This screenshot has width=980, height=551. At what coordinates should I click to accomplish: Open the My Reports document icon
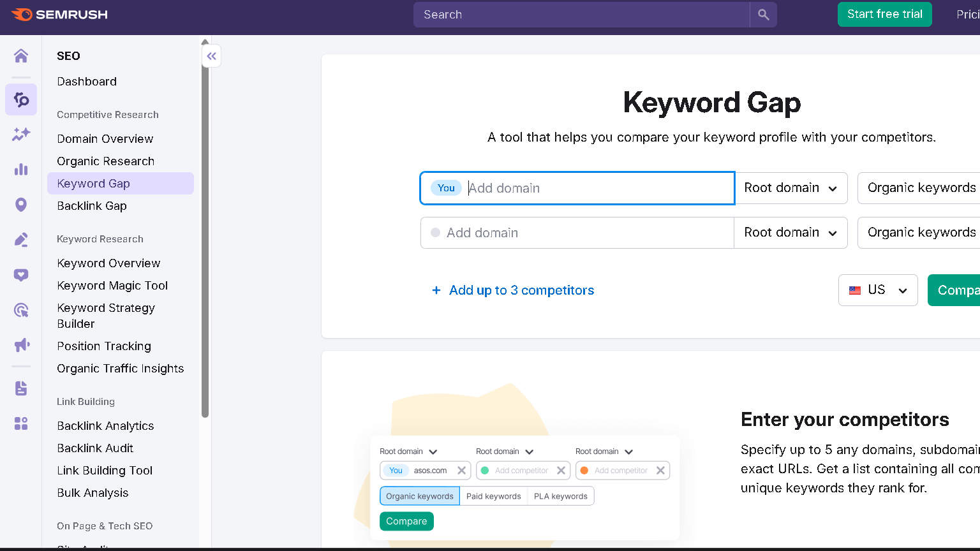pyautogui.click(x=20, y=388)
